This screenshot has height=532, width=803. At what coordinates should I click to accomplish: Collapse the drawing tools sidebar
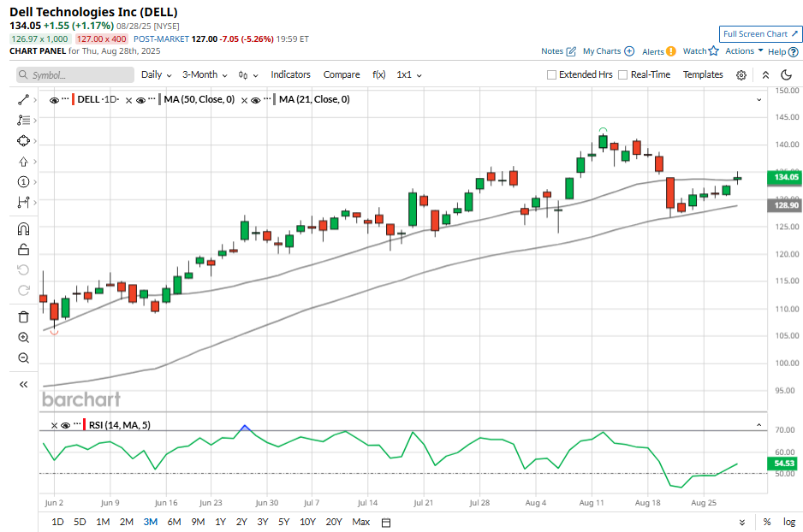click(x=23, y=384)
